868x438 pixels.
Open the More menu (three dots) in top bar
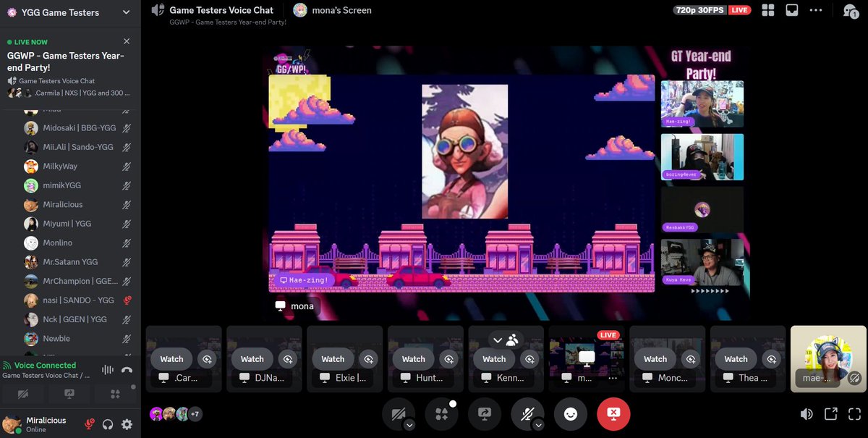(x=816, y=10)
